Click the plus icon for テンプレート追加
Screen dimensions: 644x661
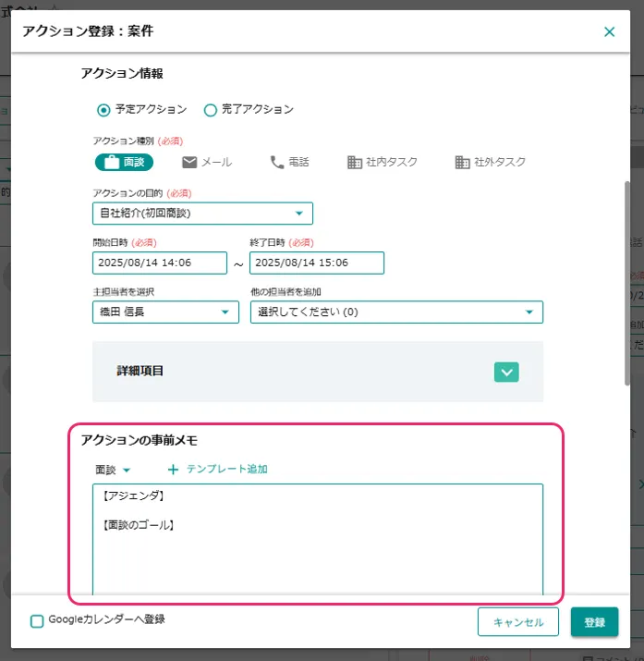(173, 469)
